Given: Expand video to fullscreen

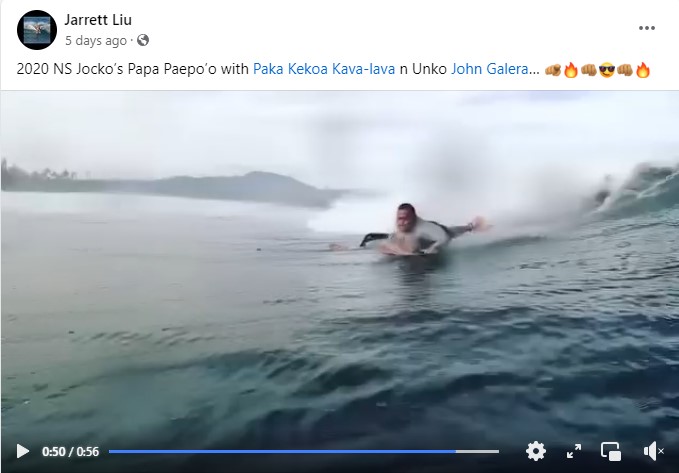Looking at the screenshot, I should [x=574, y=451].
